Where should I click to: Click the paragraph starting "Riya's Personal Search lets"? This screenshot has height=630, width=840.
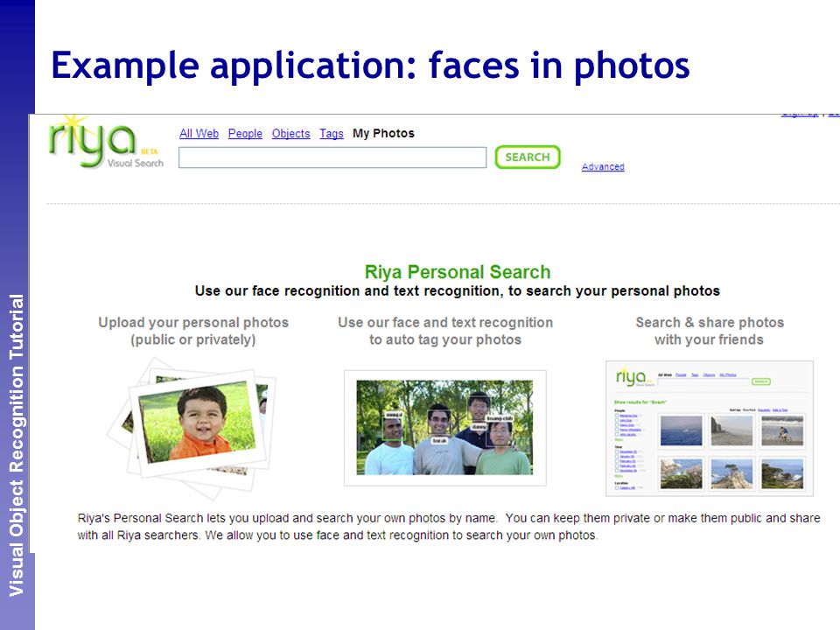pyautogui.click(x=448, y=527)
